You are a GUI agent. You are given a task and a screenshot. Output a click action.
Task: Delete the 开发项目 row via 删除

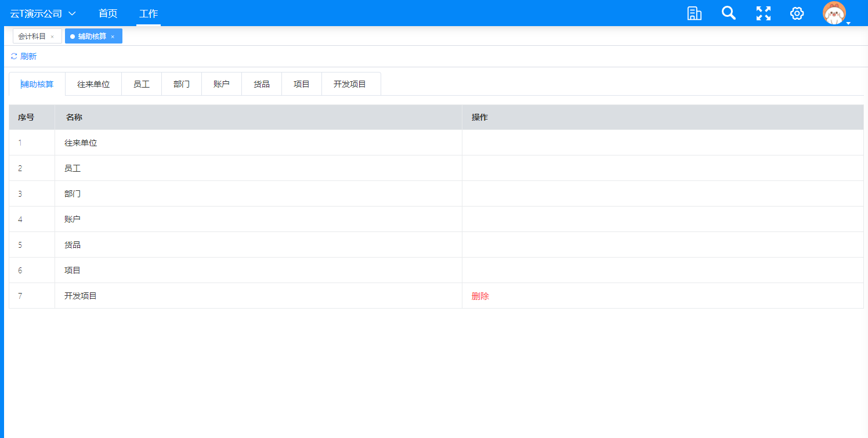point(480,296)
